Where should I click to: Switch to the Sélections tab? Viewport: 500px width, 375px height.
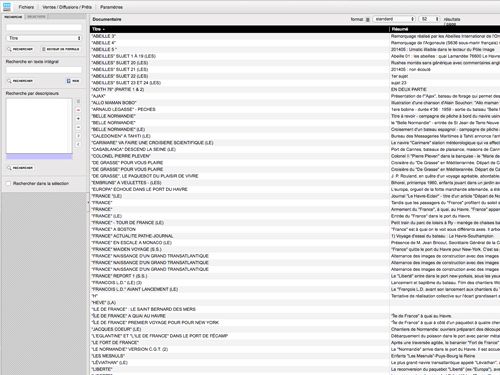point(36,17)
